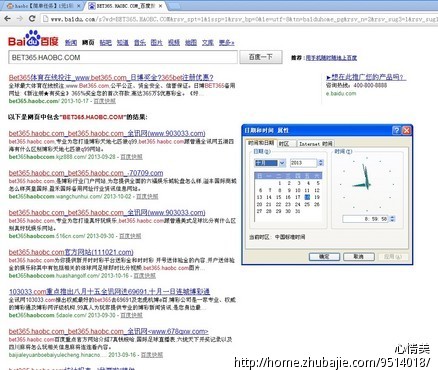Close the date and time properties dialog
The height and width of the screenshot is (370, 438).
(406, 130)
